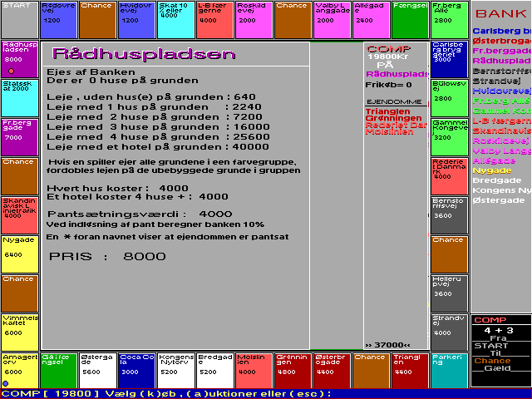This screenshot has width=532, height=399.
Task: Select Nygade in the BANK list
Action: pos(492,170)
